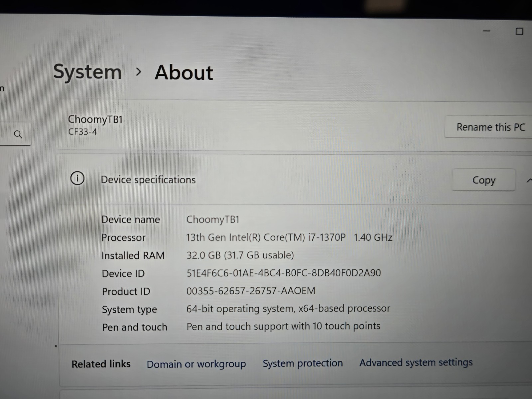Click the Processor label
532x399 pixels.
coord(123,237)
